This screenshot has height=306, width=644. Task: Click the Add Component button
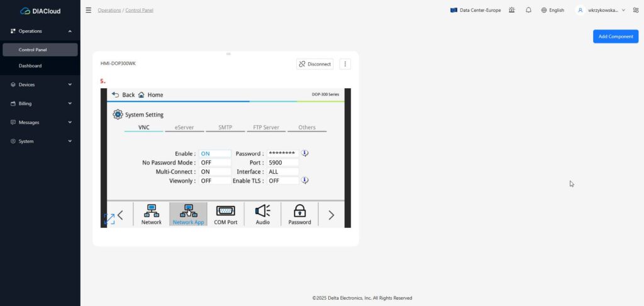pyautogui.click(x=615, y=37)
